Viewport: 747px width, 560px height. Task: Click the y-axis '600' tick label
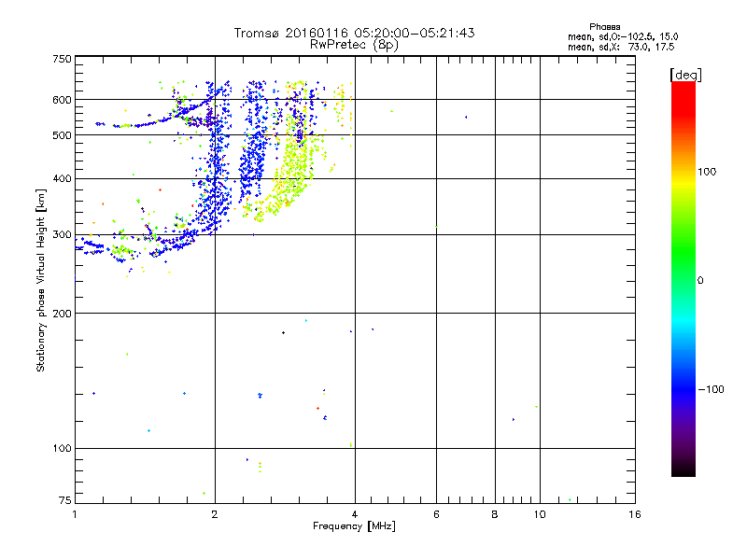click(62, 100)
